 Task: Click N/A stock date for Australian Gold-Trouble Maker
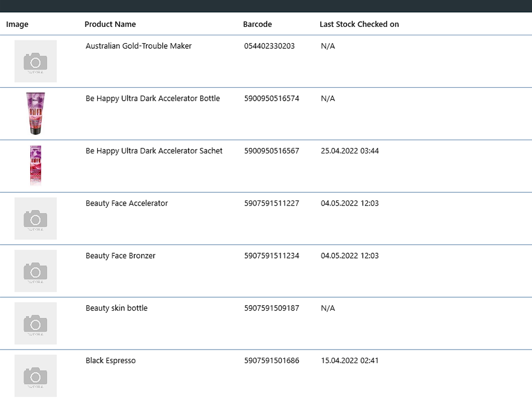click(328, 46)
